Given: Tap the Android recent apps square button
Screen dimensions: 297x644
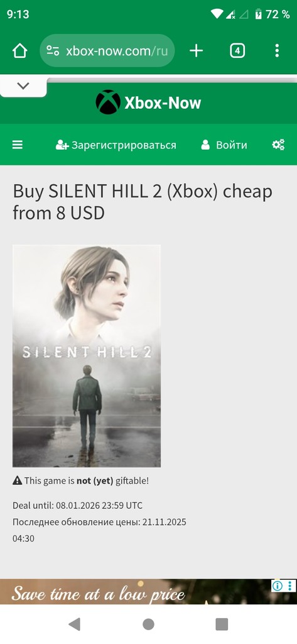Looking at the screenshot, I should [222, 625].
